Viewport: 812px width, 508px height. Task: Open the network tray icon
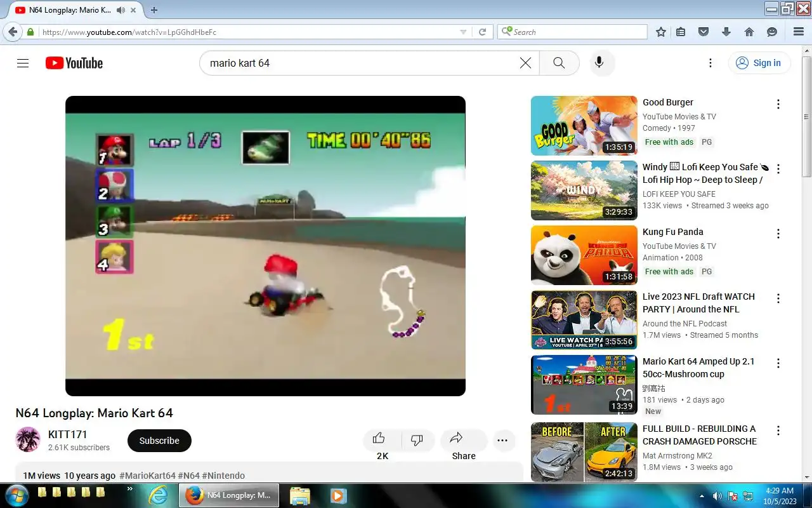[748, 496]
